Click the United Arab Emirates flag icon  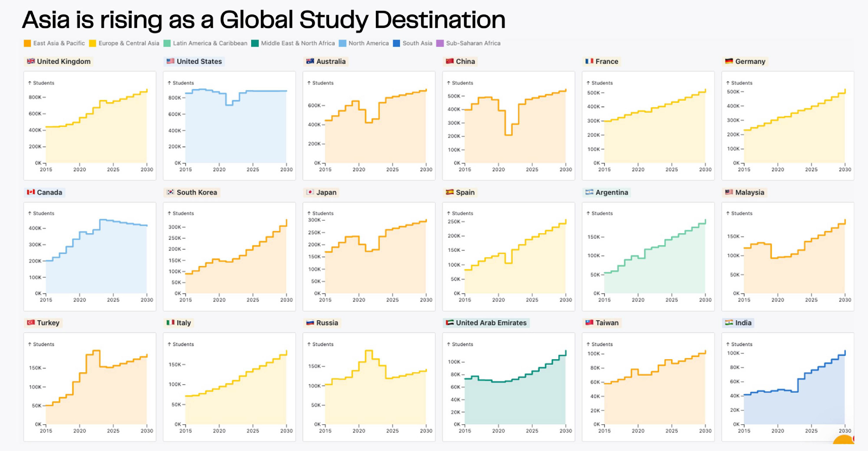(450, 322)
